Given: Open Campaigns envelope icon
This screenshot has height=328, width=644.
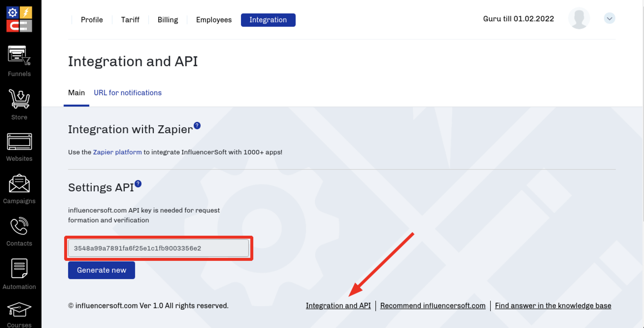Looking at the screenshot, I should (x=19, y=184).
